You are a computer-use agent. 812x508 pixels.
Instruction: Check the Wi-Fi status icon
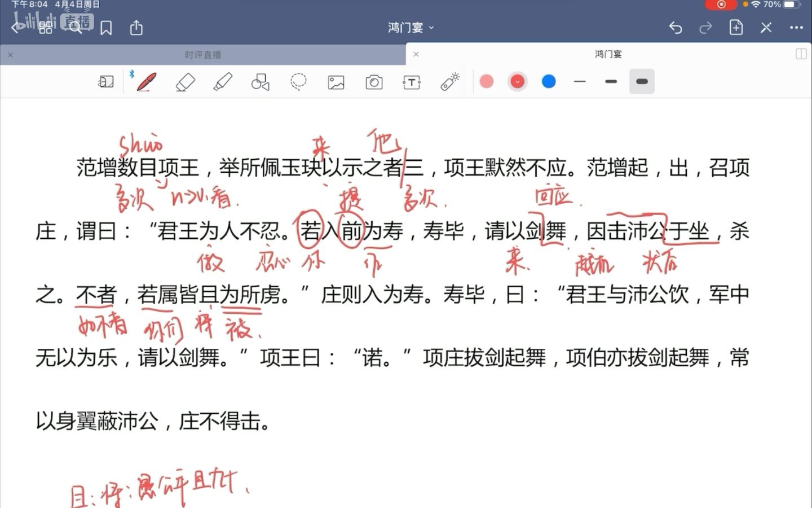click(756, 5)
